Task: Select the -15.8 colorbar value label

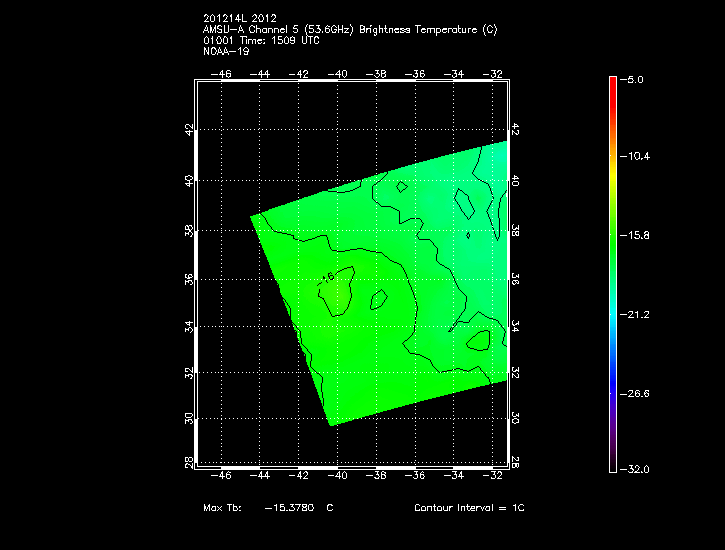Action: click(x=637, y=236)
